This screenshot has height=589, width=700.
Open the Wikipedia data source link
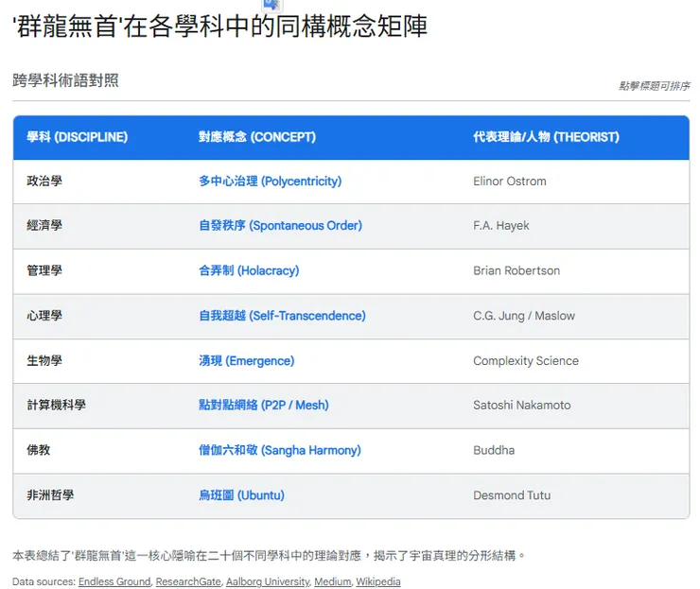(378, 581)
